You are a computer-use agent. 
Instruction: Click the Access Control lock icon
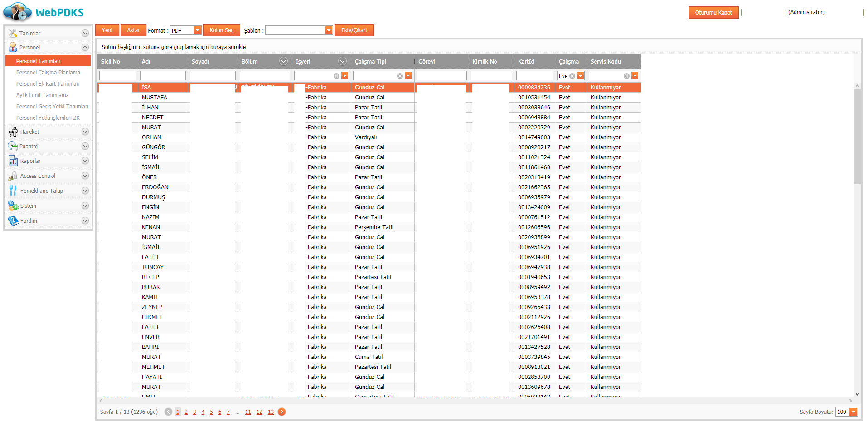(x=13, y=176)
